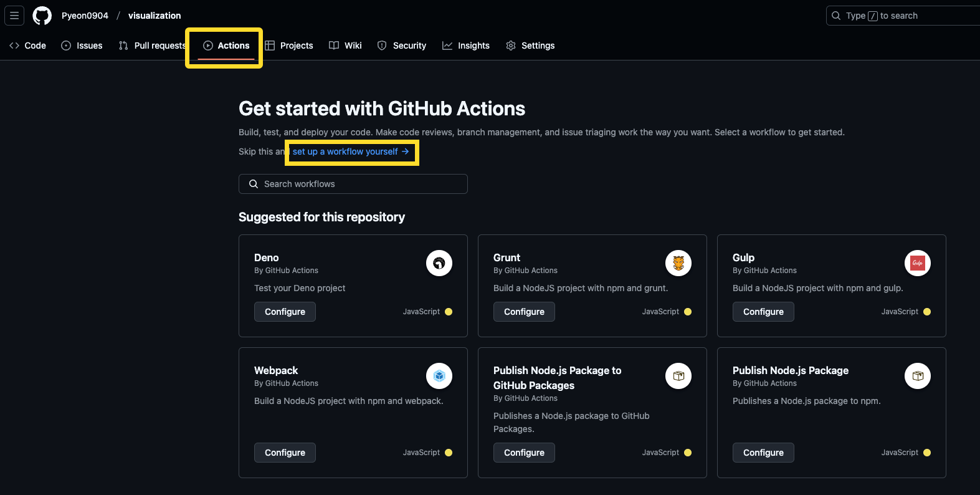Configure the Publish Node.js Package npm workflow
980x495 pixels.
coord(763,453)
